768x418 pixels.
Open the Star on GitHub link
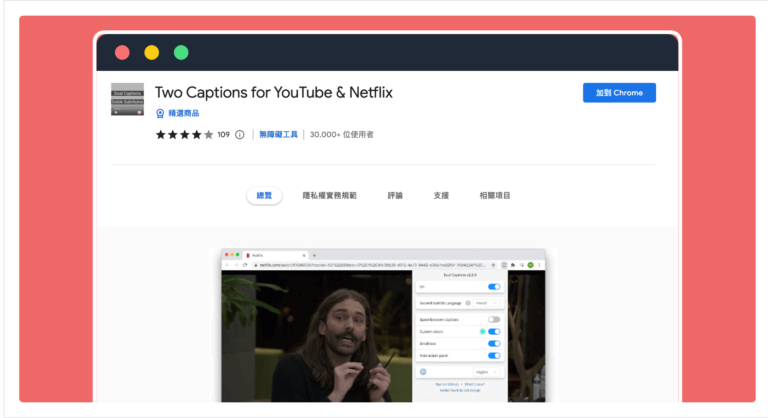pos(447,385)
